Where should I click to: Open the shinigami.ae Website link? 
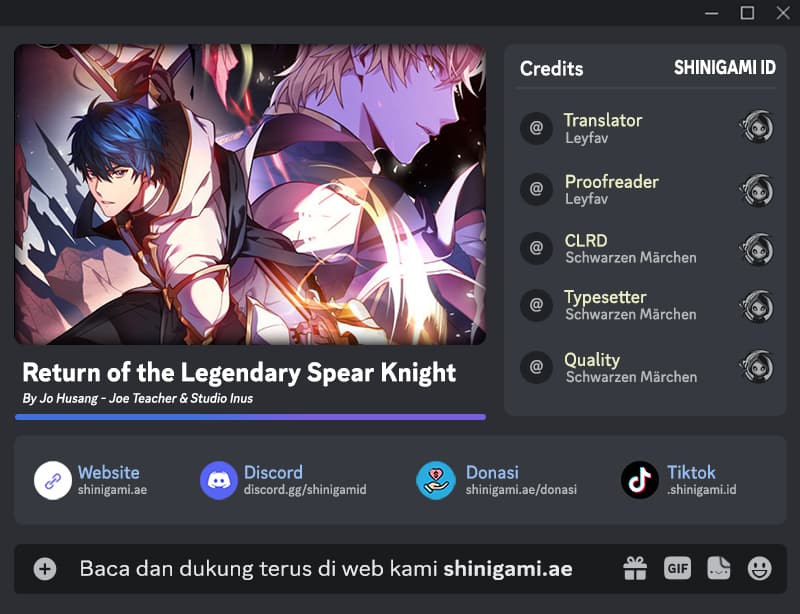[112, 490]
